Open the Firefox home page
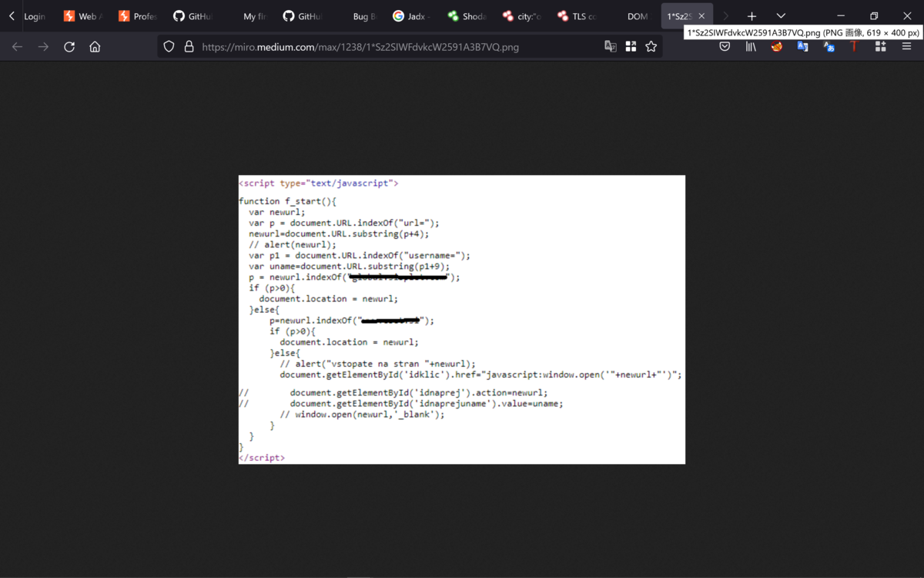The image size is (924, 578). click(x=95, y=47)
